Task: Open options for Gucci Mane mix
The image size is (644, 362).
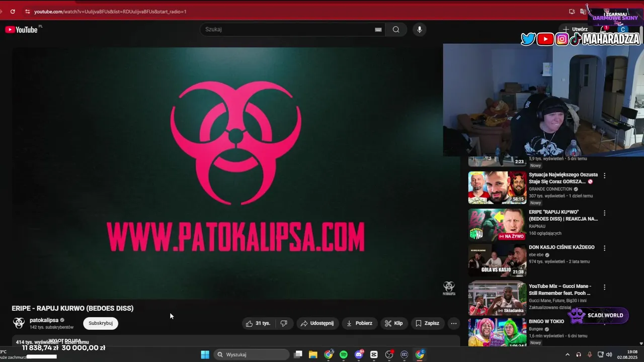Action: pos(605,287)
